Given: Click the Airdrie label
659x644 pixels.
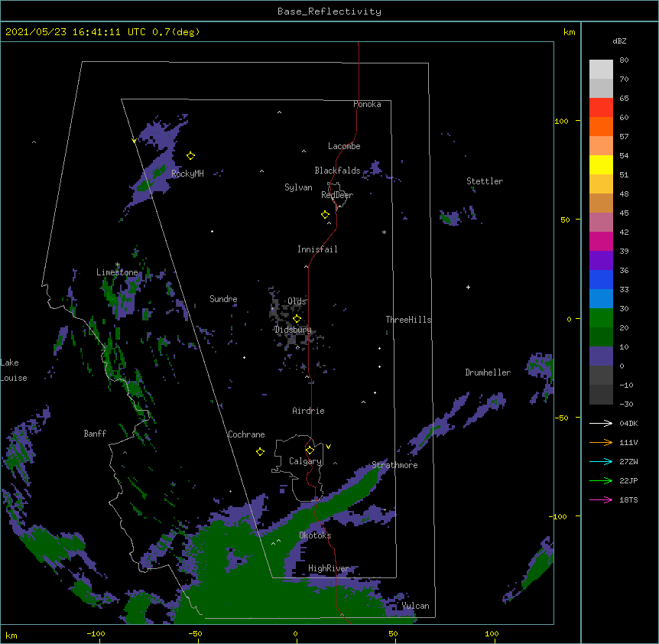Looking at the screenshot, I should pyautogui.click(x=309, y=411).
